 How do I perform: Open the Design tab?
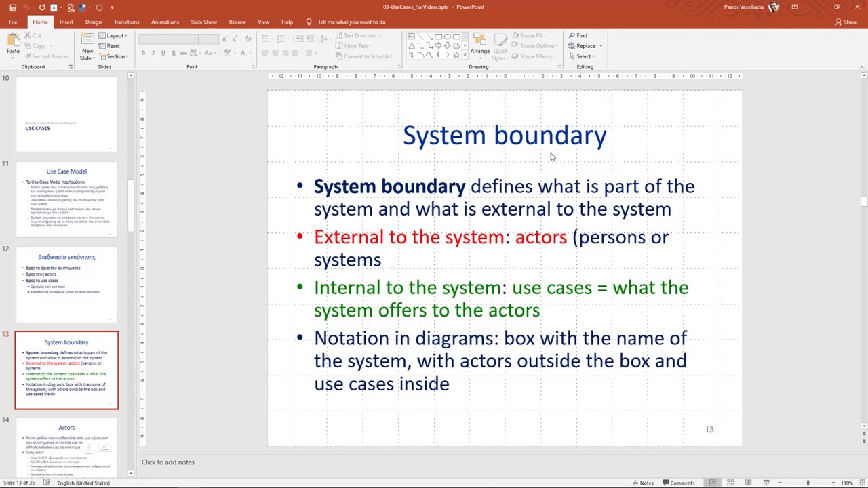click(x=94, y=22)
